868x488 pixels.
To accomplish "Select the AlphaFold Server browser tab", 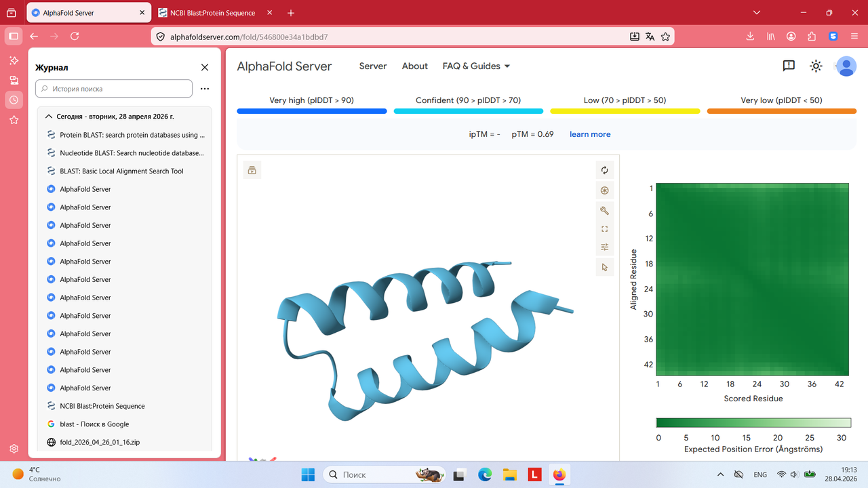I will click(x=87, y=13).
